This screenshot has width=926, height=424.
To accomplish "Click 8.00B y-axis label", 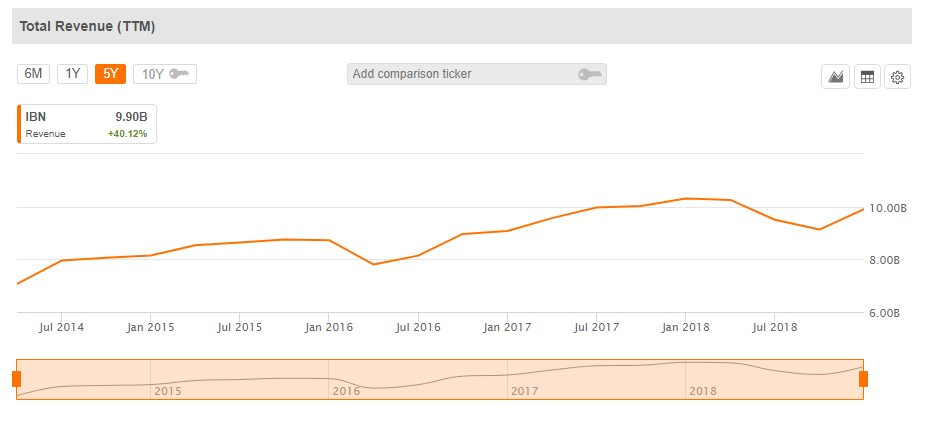I will (885, 260).
